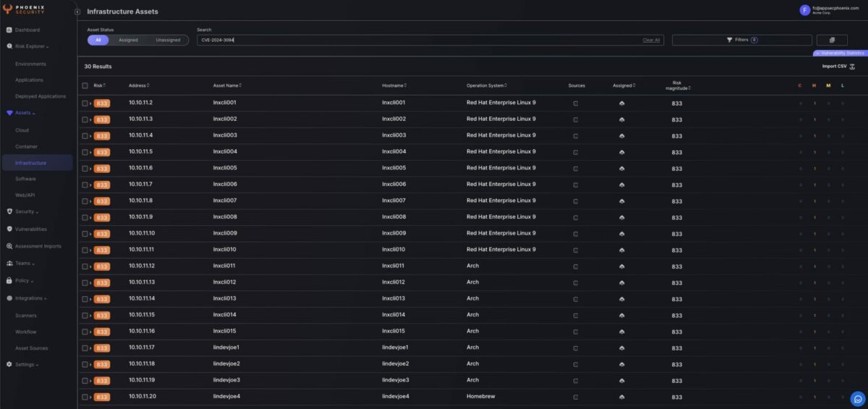Open the user profile avatar
Image resolution: width=868 pixels, height=409 pixels.
805,10
